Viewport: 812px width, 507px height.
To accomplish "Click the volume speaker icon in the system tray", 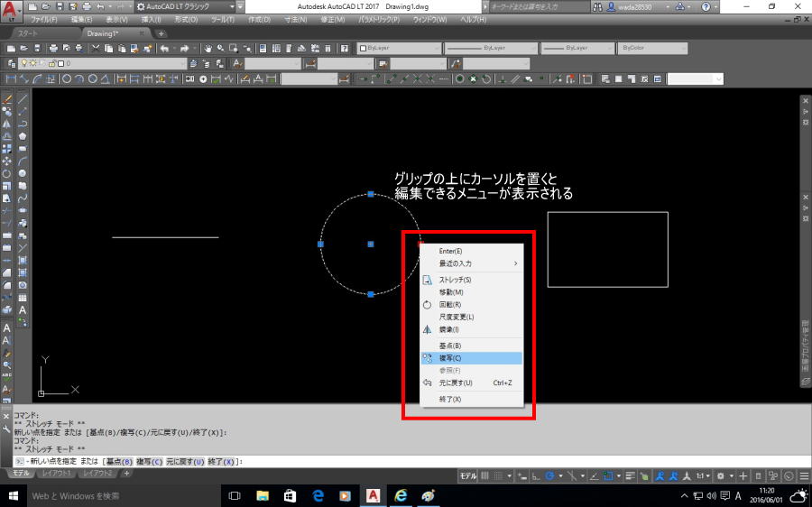I will coord(711,496).
